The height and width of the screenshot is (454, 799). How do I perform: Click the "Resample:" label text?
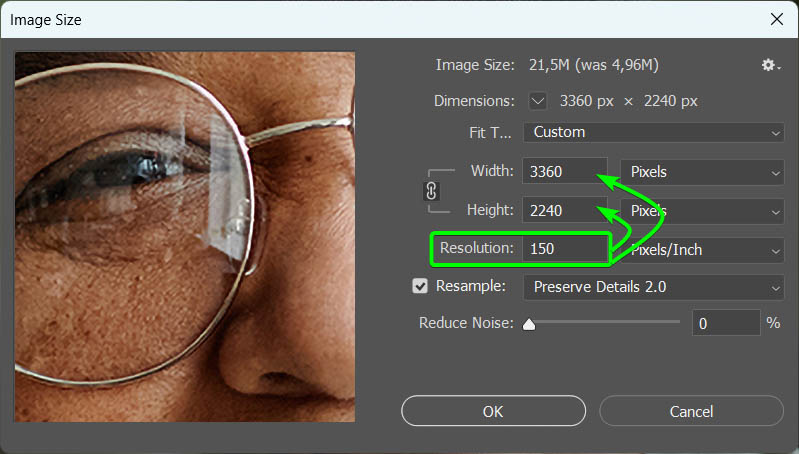click(x=471, y=286)
